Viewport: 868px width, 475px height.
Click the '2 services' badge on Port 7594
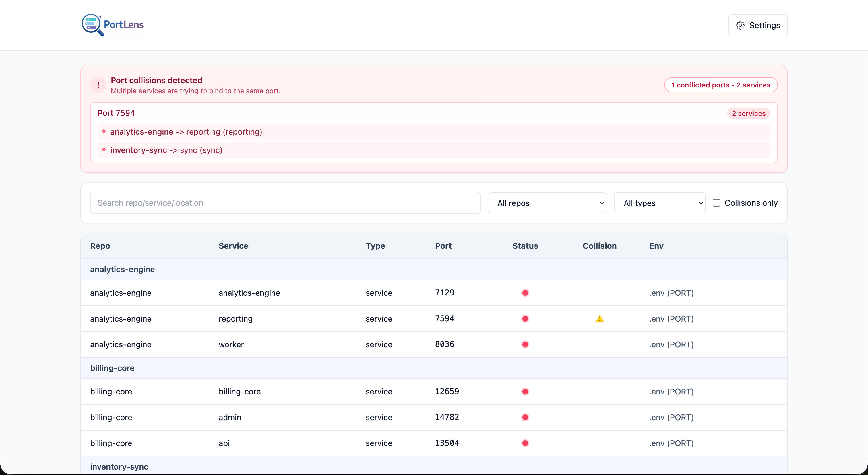coord(748,113)
